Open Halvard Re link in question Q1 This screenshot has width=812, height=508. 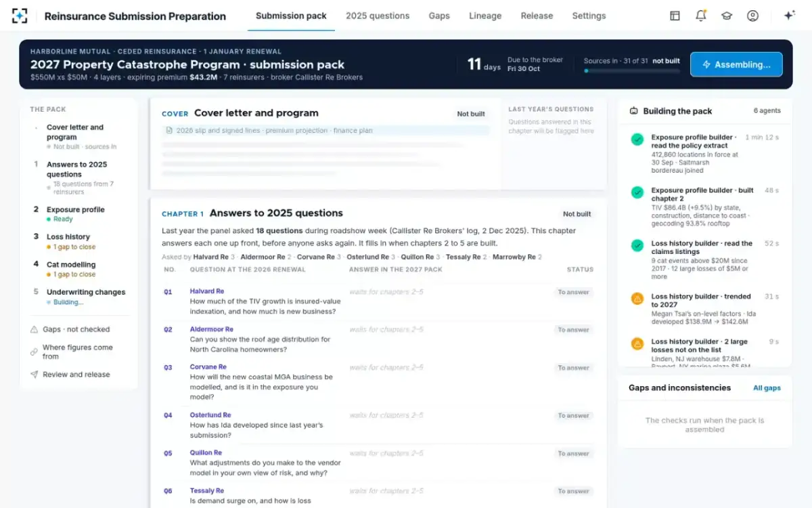coord(207,291)
